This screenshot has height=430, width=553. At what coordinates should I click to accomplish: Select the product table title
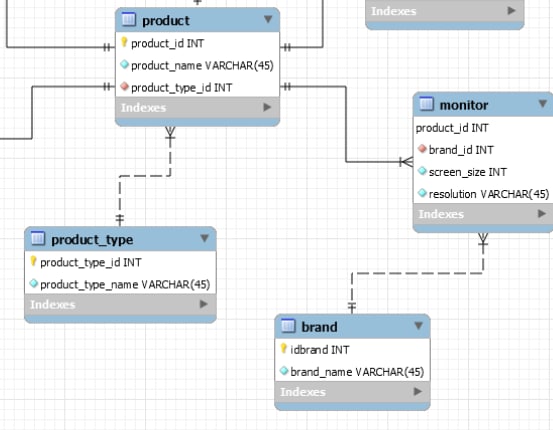166,21
